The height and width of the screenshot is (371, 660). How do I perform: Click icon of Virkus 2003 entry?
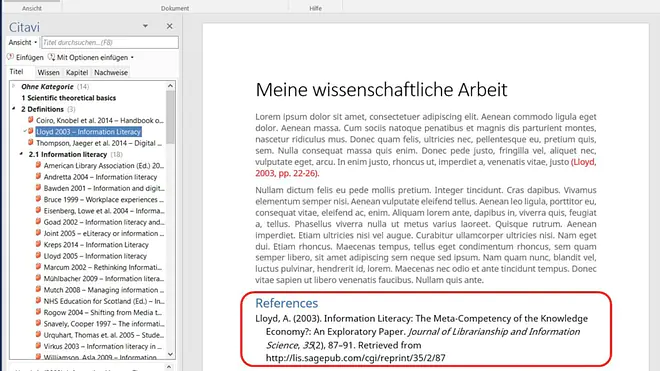pos(38,346)
